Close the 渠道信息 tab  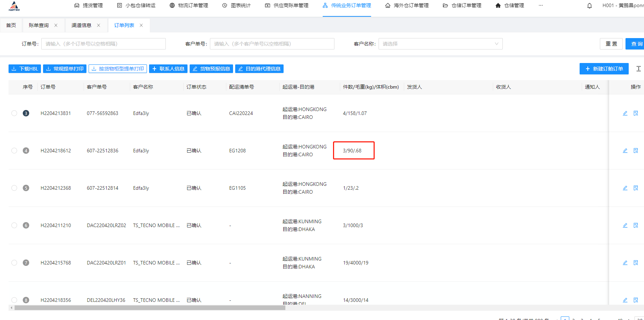pos(99,25)
